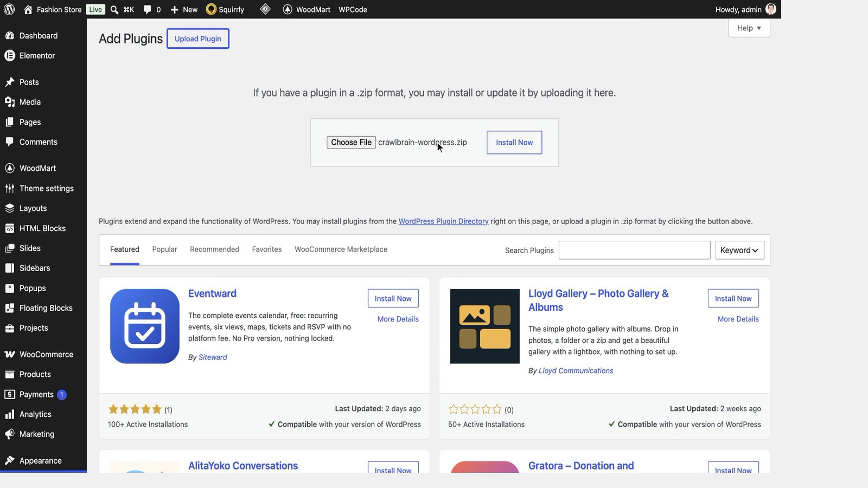Click the diamond-shaped icon in admin bar
Viewport: 868px width, 488px height.
tap(265, 9)
